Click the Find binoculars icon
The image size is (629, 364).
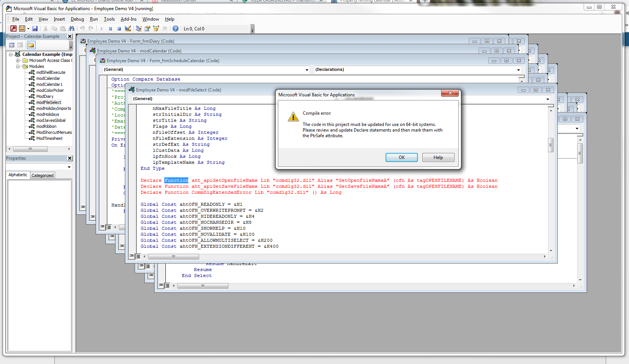click(x=72, y=28)
